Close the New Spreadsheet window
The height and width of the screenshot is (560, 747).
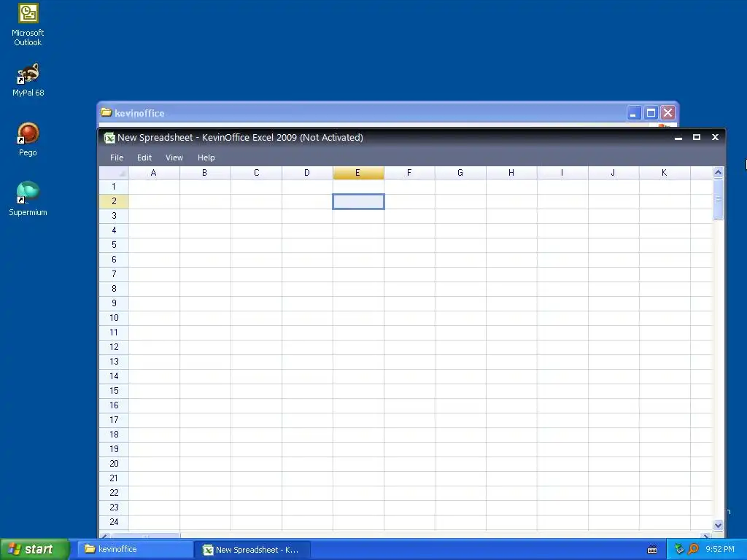pos(715,137)
